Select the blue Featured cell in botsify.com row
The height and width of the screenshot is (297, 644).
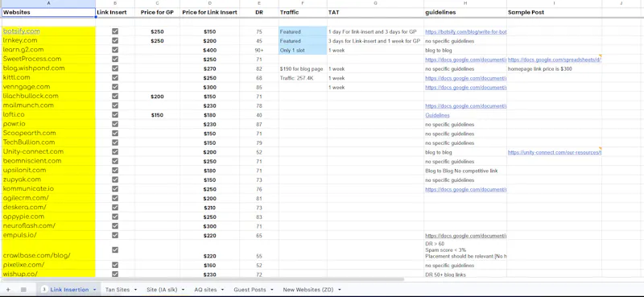pyautogui.click(x=303, y=31)
